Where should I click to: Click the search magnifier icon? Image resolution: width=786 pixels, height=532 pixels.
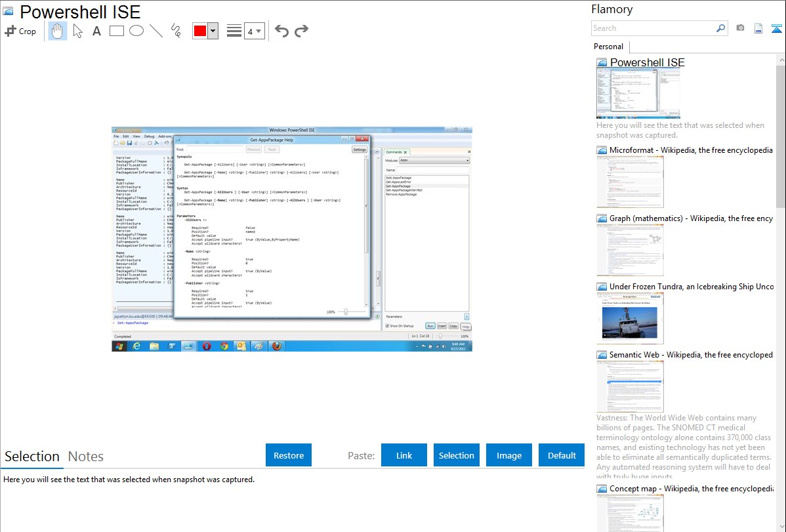721,29
